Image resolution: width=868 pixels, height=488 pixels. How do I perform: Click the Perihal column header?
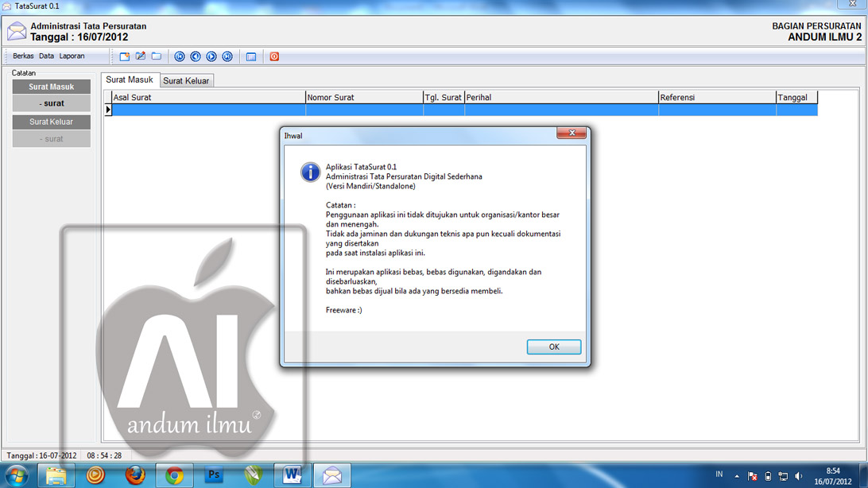(x=561, y=98)
